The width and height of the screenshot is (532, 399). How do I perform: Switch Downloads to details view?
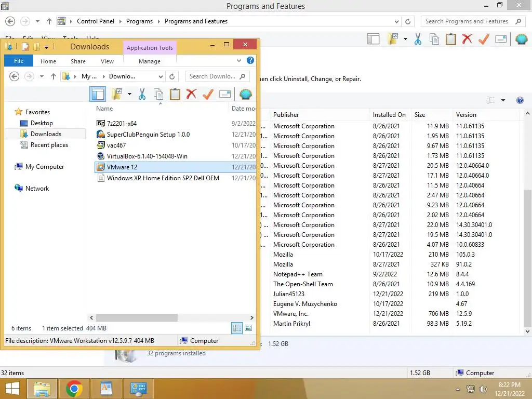237,328
